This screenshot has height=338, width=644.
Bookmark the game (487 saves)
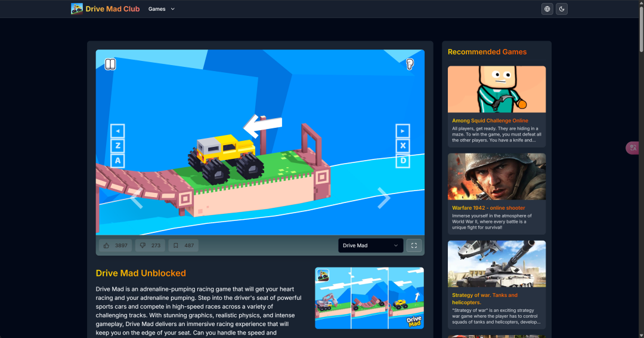tap(183, 245)
